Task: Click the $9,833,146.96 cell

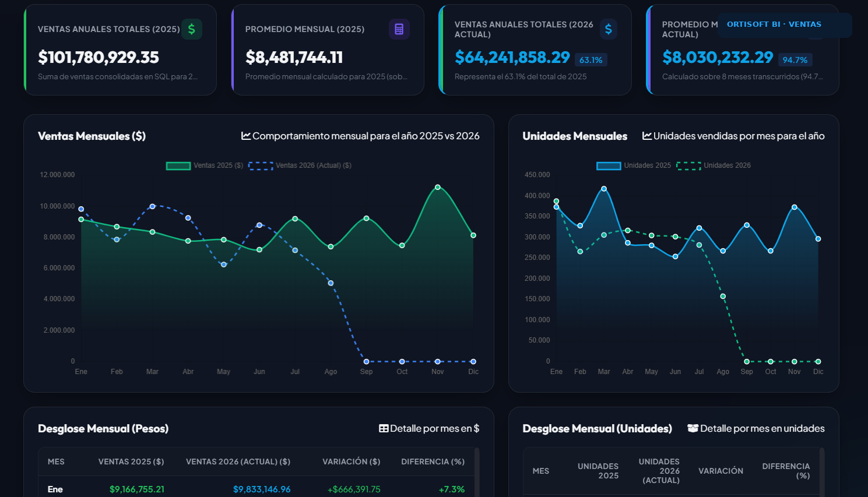Action: point(262,489)
